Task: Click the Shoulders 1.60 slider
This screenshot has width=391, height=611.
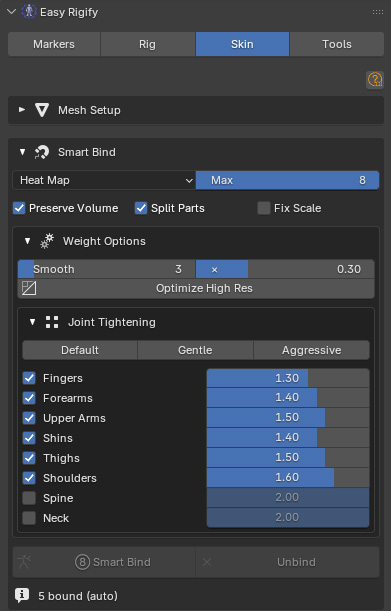Action: (x=288, y=477)
